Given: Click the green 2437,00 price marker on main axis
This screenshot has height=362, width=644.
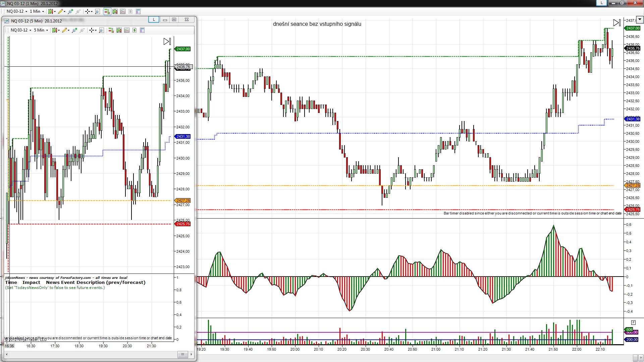Looking at the screenshot, I should tap(632, 28).
